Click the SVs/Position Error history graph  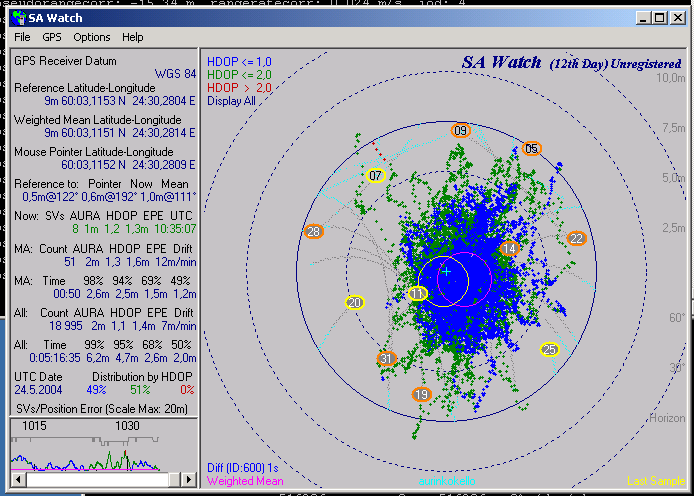click(x=104, y=445)
